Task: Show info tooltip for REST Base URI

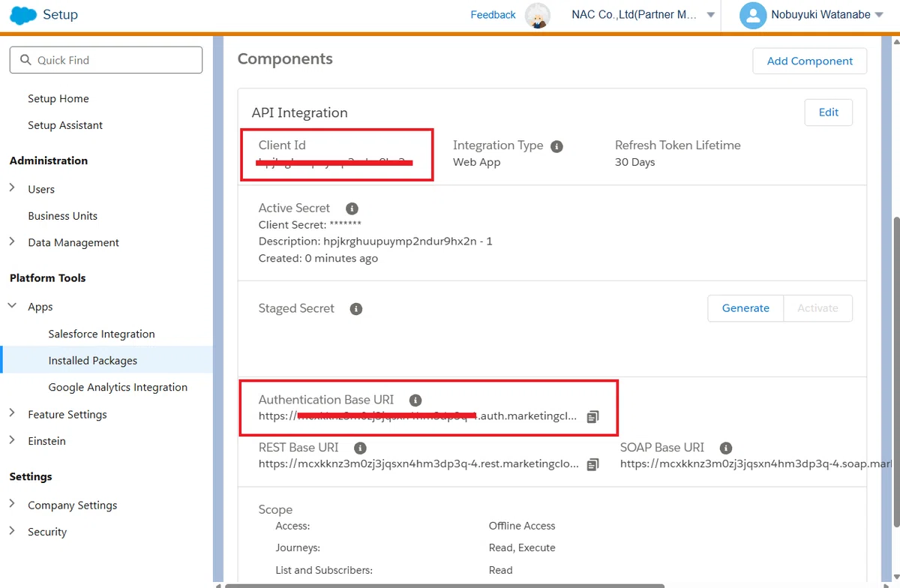Action: (x=360, y=448)
